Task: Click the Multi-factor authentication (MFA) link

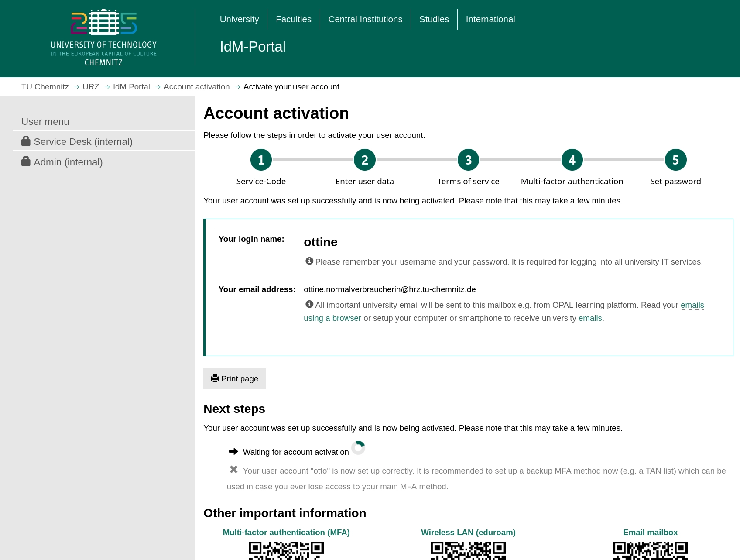Action: pos(286,532)
